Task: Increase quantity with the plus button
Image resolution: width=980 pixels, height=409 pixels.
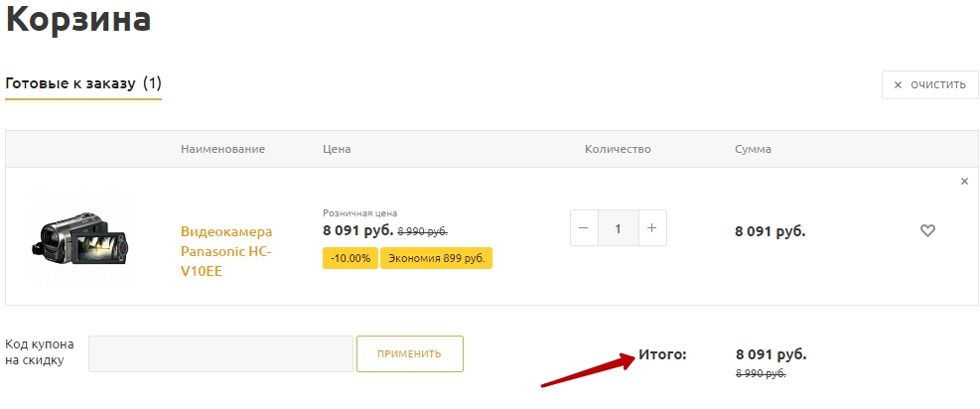Action: click(x=651, y=228)
